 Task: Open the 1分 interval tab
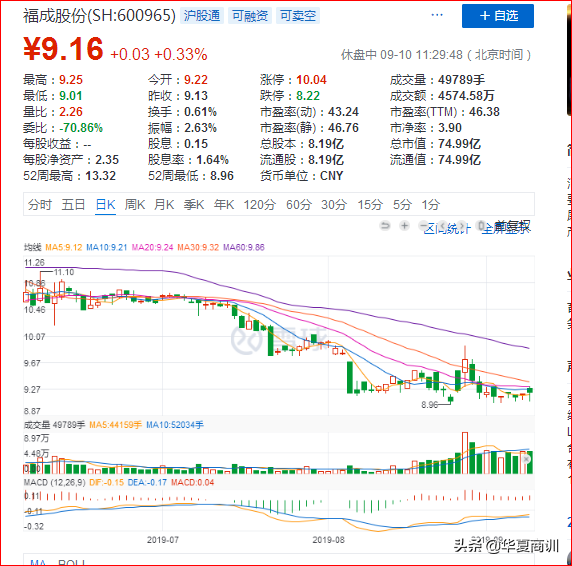pyautogui.click(x=430, y=205)
